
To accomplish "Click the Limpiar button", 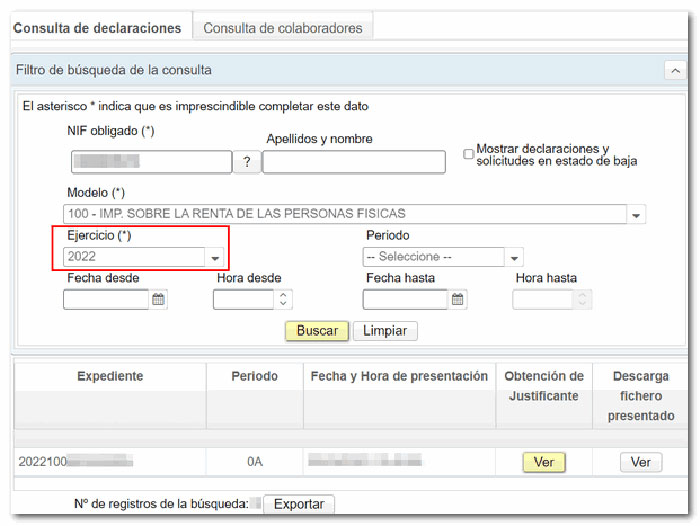I will [x=385, y=331].
